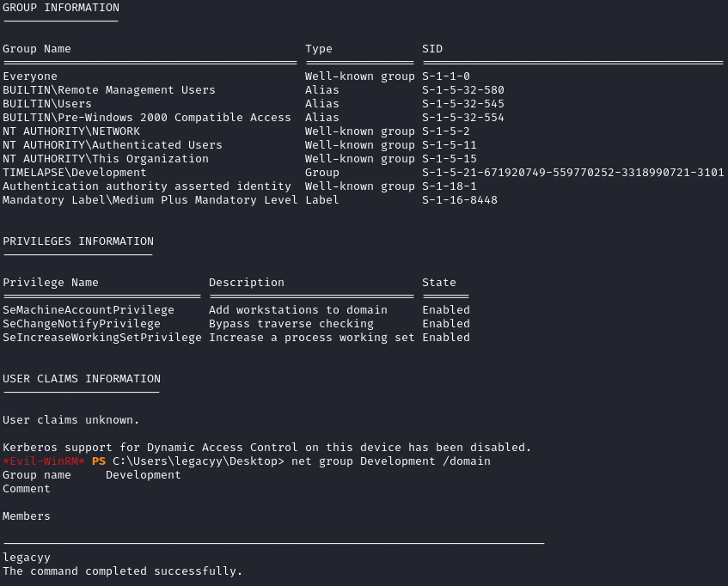Click the SeMachineAccountPrivilege entry

click(89, 310)
